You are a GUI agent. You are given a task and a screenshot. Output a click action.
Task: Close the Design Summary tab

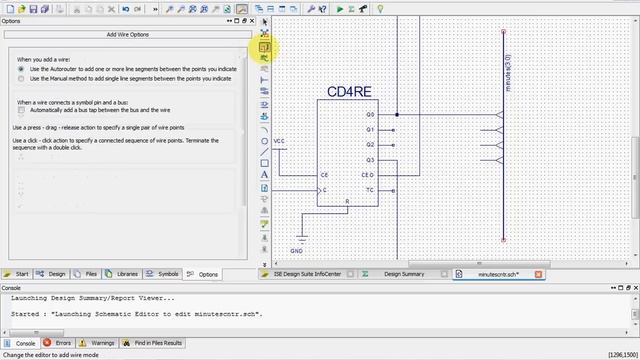point(444,274)
